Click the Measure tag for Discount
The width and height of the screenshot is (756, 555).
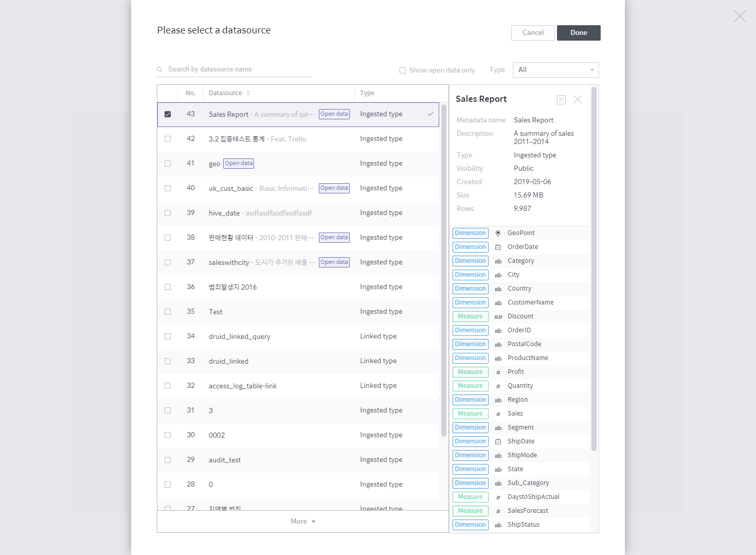471,317
